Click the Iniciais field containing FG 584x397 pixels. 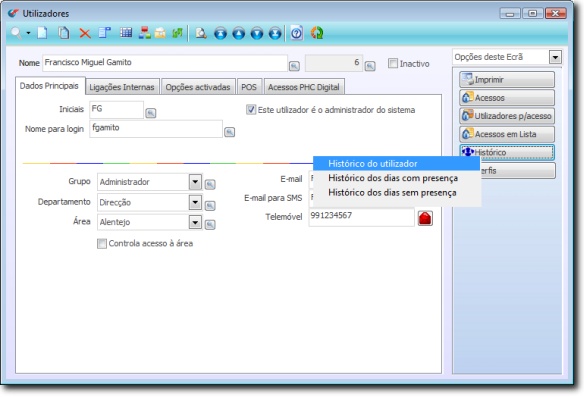pyautogui.click(x=117, y=110)
